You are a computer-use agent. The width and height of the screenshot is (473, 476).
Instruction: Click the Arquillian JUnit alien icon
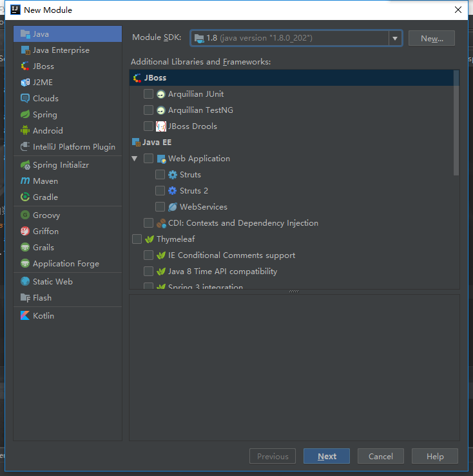[161, 94]
